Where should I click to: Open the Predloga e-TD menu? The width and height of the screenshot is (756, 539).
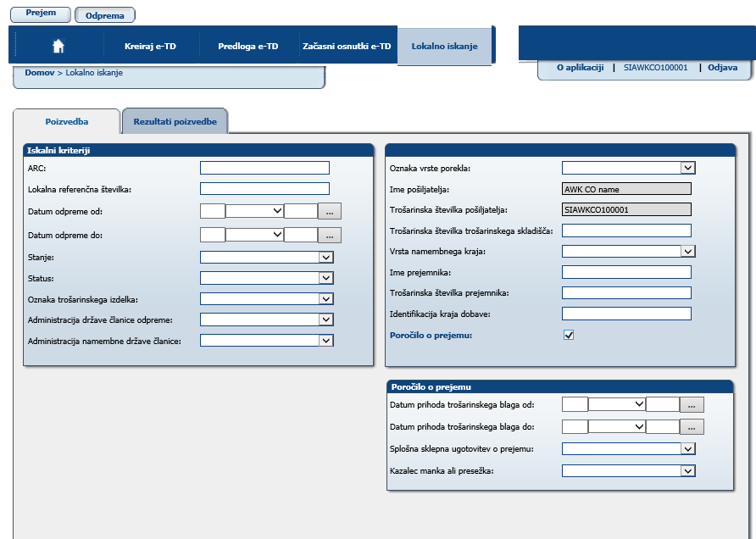[248, 47]
